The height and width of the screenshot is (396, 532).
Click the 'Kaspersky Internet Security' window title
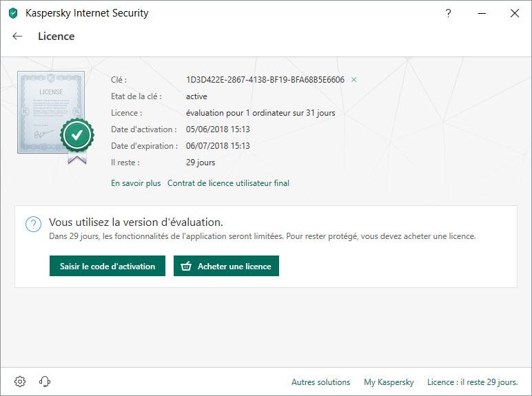point(87,13)
